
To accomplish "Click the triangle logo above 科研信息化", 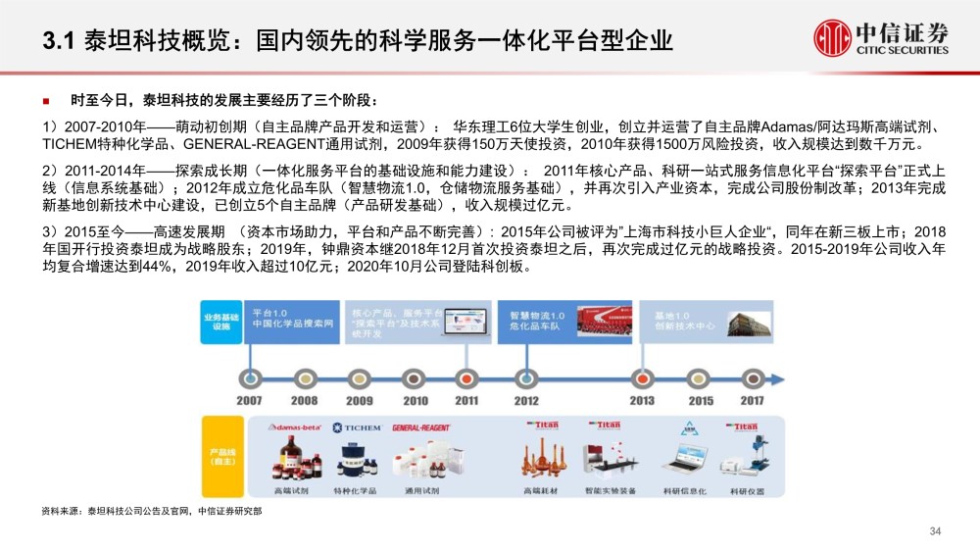I will [x=689, y=428].
